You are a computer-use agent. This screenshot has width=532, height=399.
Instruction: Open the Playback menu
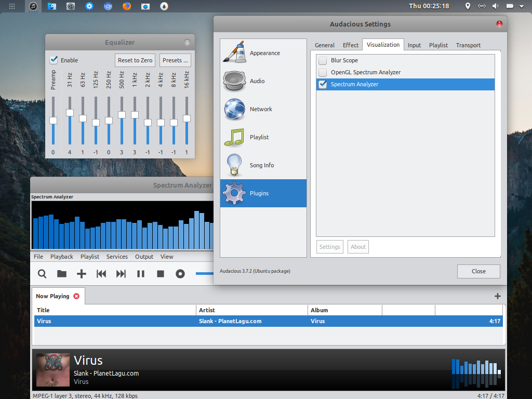(x=62, y=257)
